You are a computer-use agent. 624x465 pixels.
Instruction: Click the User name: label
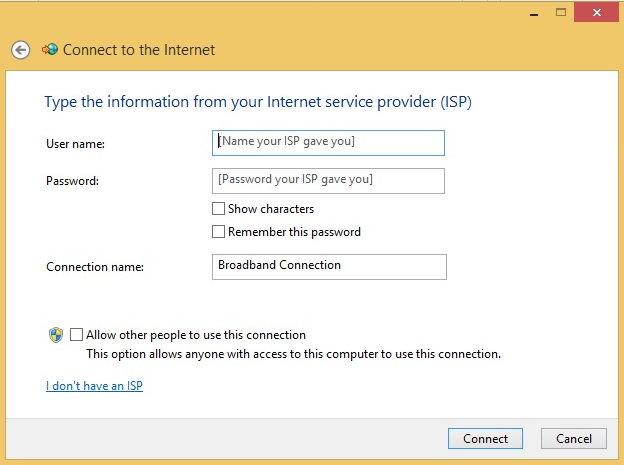76,144
